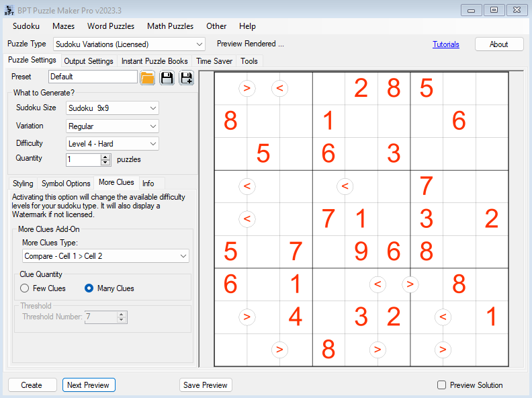Click the Preset name input field
This screenshot has height=398, width=532.
point(93,77)
